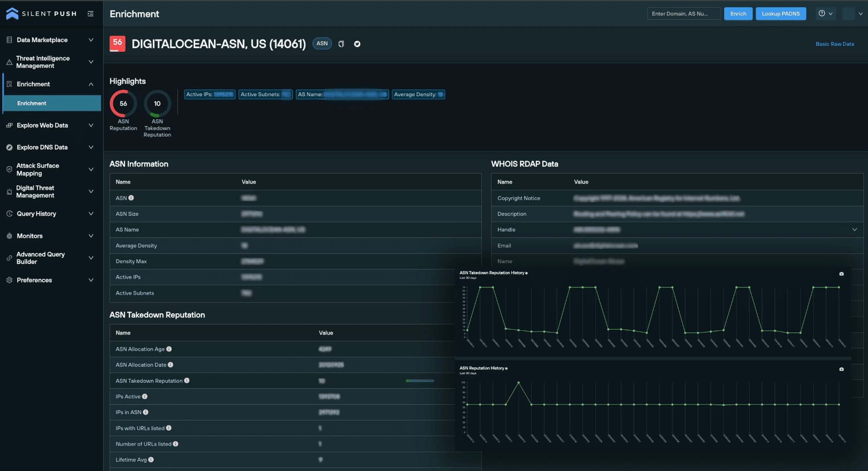Click the Advanced Query Builder link icon
Screen dimensions: 868x471
click(x=9, y=258)
